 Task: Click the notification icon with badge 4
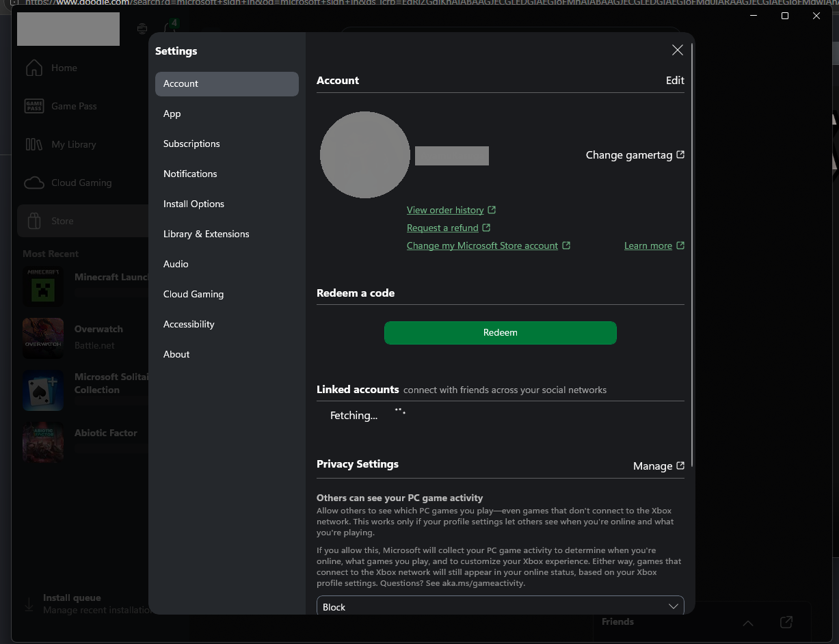coord(172,29)
